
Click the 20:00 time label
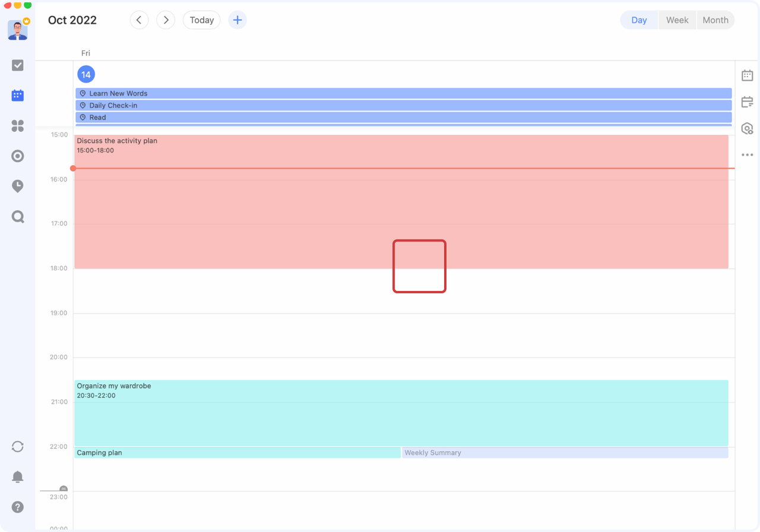pyautogui.click(x=59, y=357)
